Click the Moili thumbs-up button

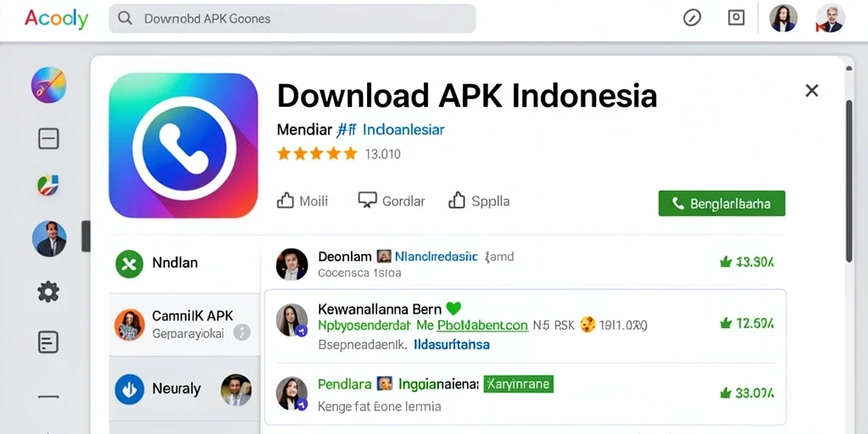click(303, 201)
